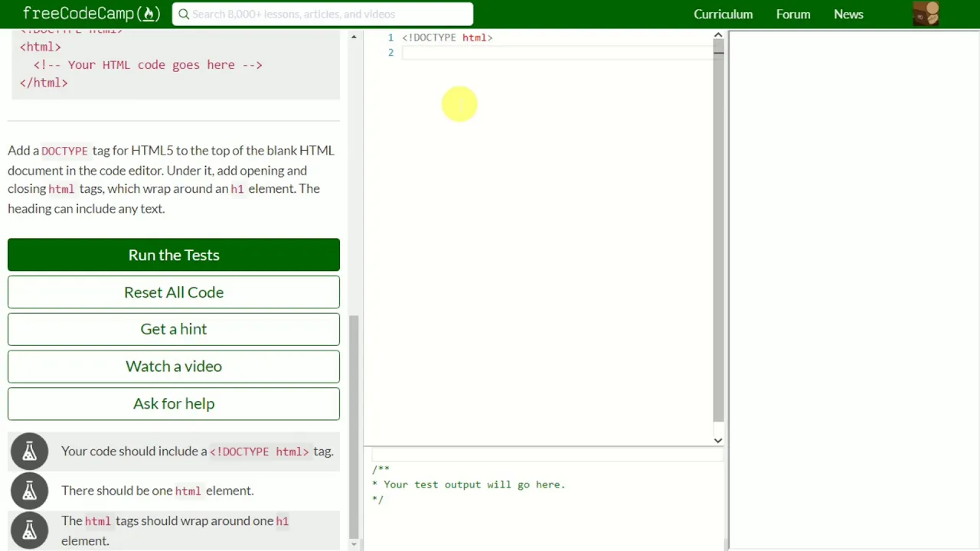Open the News link
Viewport: 980px width, 551px height.
click(x=848, y=14)
